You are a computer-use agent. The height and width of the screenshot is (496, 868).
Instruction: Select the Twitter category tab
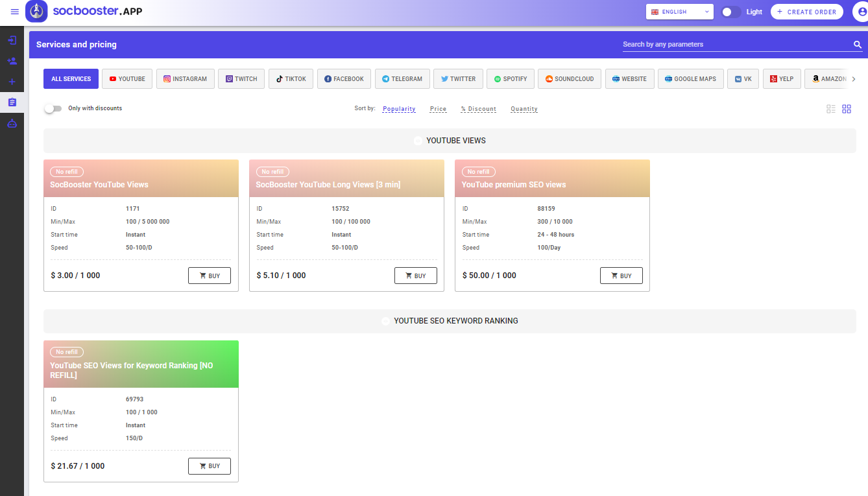point(458,79)
